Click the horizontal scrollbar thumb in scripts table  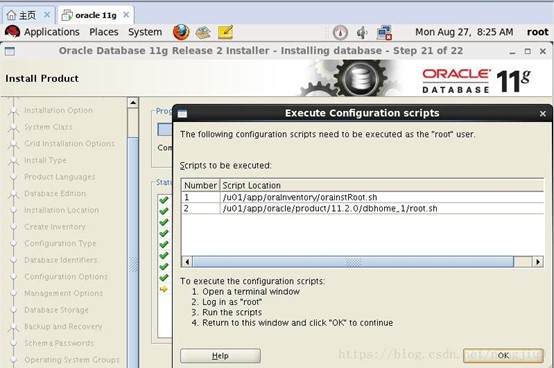tap(353, 262)
